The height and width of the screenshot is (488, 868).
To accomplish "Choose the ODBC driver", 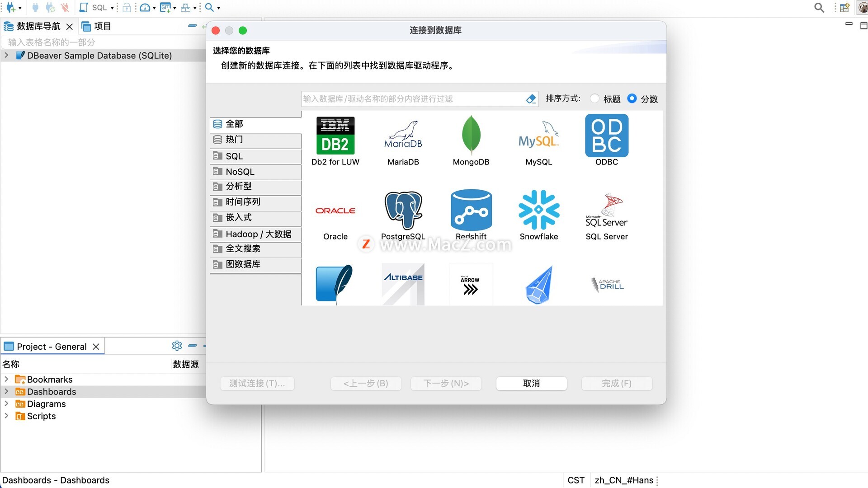I will [x=607, y=141].
